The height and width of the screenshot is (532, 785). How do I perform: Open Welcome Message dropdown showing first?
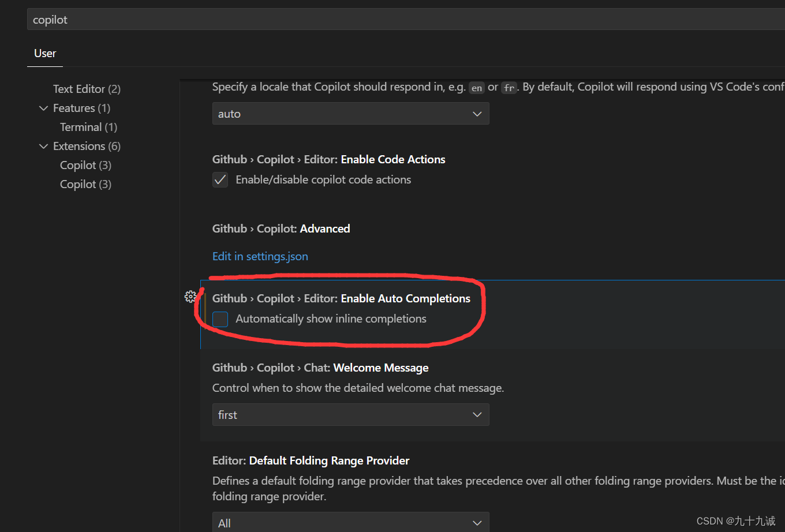pos(350,415)
